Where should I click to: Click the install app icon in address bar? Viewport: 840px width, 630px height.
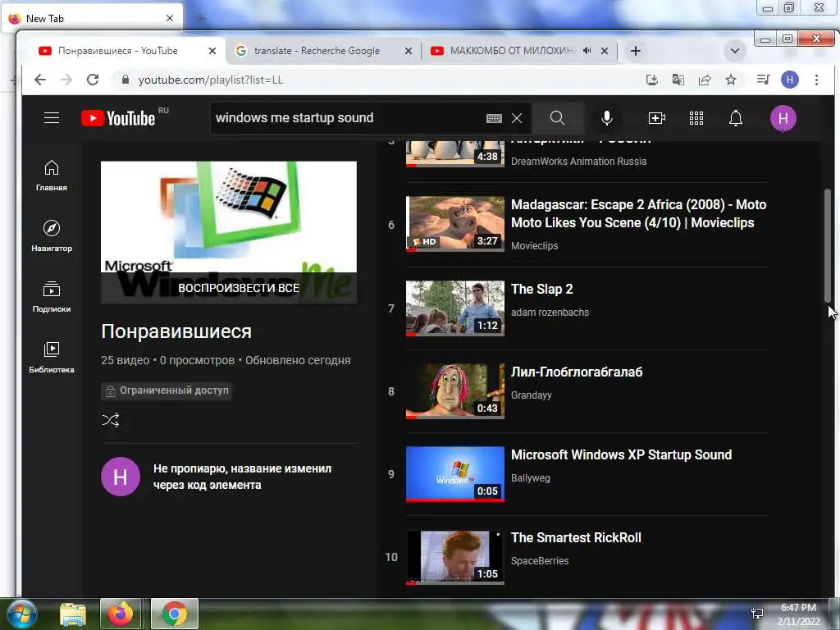click(x=651, y=80)
